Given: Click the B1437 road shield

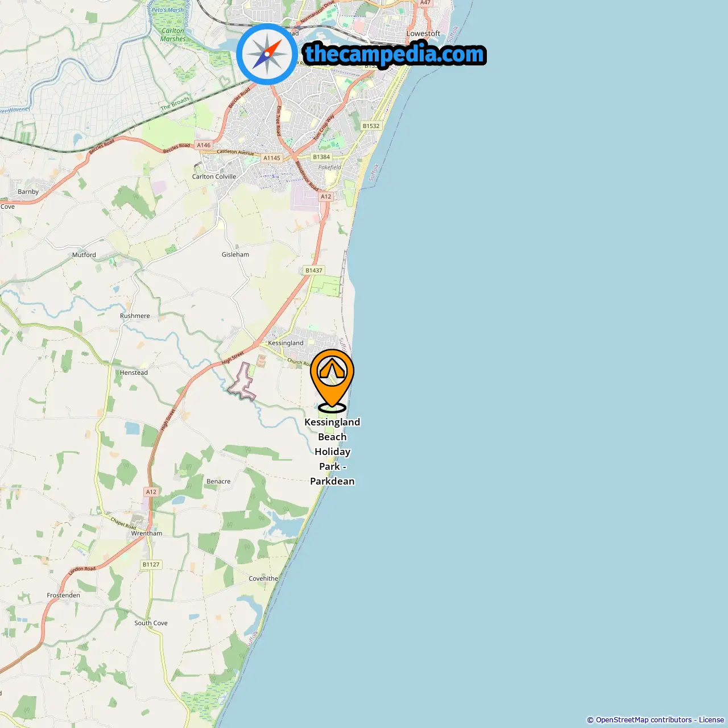Looking at the screenshot, I should point(313,271).
